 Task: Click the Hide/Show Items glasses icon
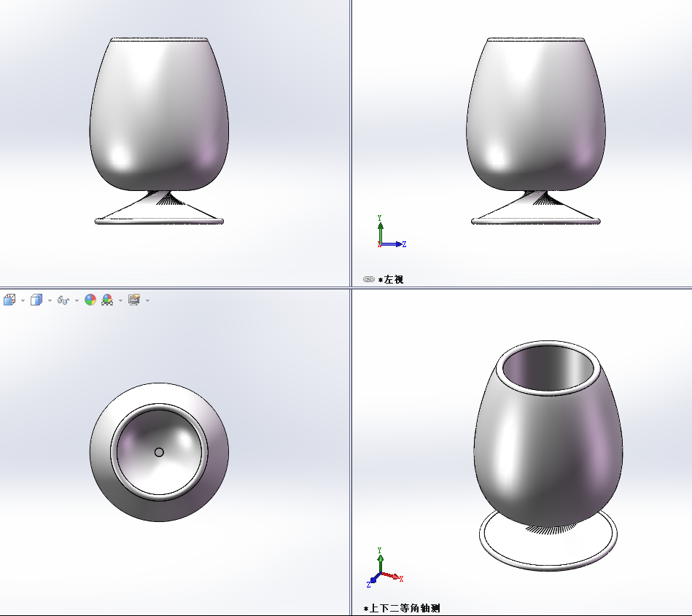pyautogui.click(x=63, y=300)
